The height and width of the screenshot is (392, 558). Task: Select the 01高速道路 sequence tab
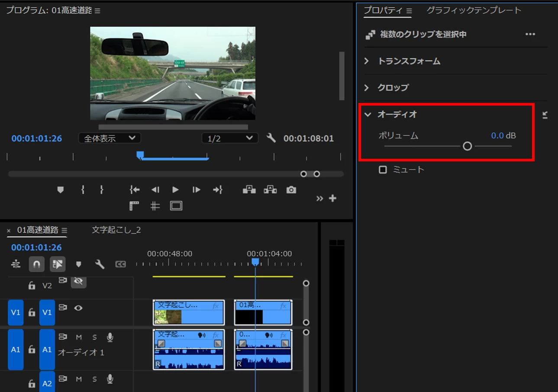38,230
